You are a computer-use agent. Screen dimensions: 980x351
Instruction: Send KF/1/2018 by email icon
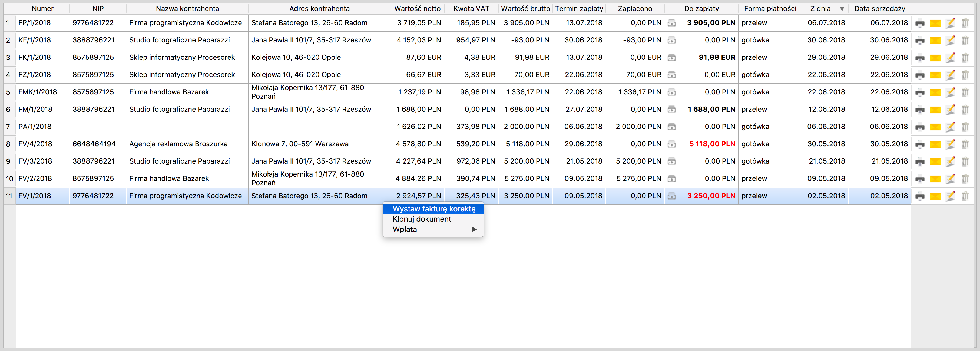[935, 40]
